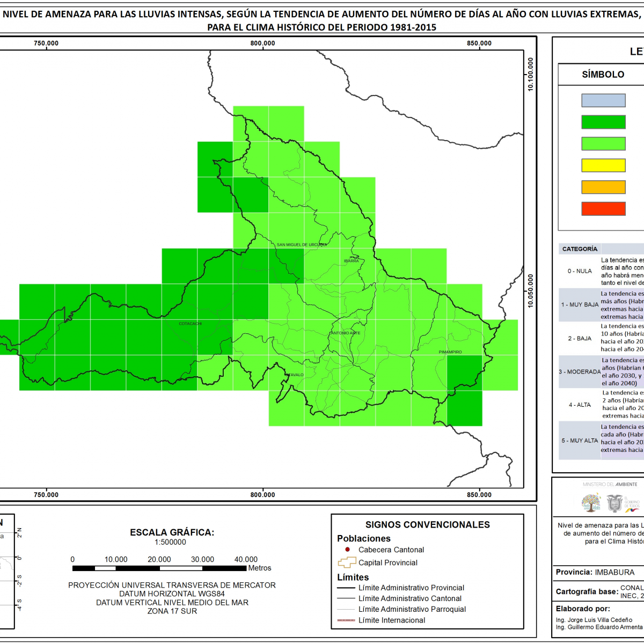Click the 40.000 value on the scale

tap(246, 559)
